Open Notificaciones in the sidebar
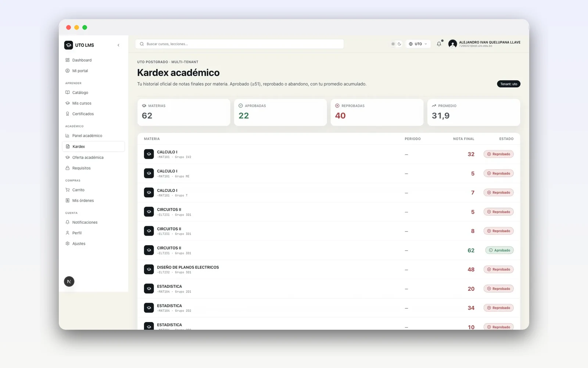The height and width of the screenshot is (368, 588). tap(93, 222)
